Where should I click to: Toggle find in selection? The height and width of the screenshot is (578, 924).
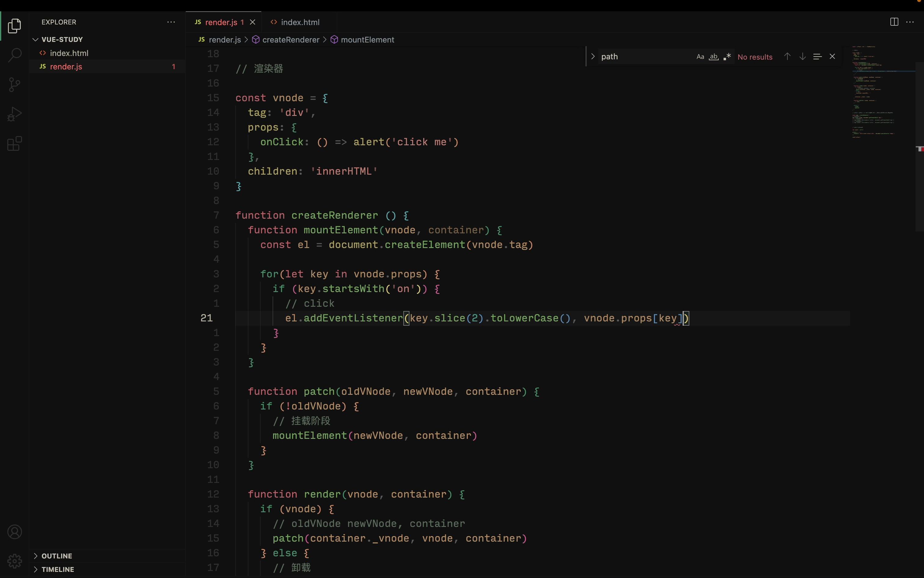click(x=817, y=57)
